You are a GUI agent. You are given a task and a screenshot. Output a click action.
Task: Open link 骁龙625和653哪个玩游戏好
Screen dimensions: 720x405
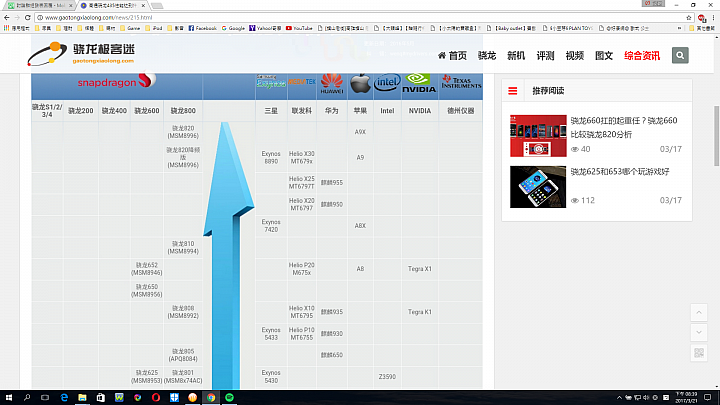click(620, 172)
